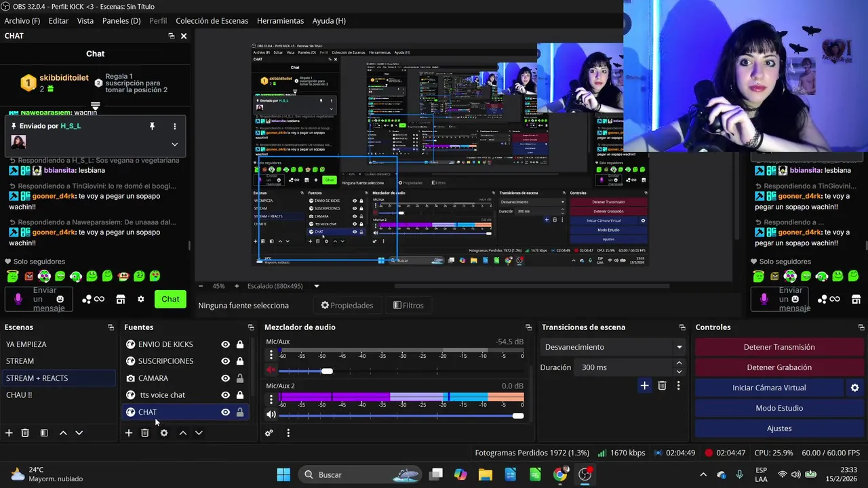Viewport: 868px width, 488px height.
Task: Move source down arrow in Fuentes toolbar
Action: (199, 433)
